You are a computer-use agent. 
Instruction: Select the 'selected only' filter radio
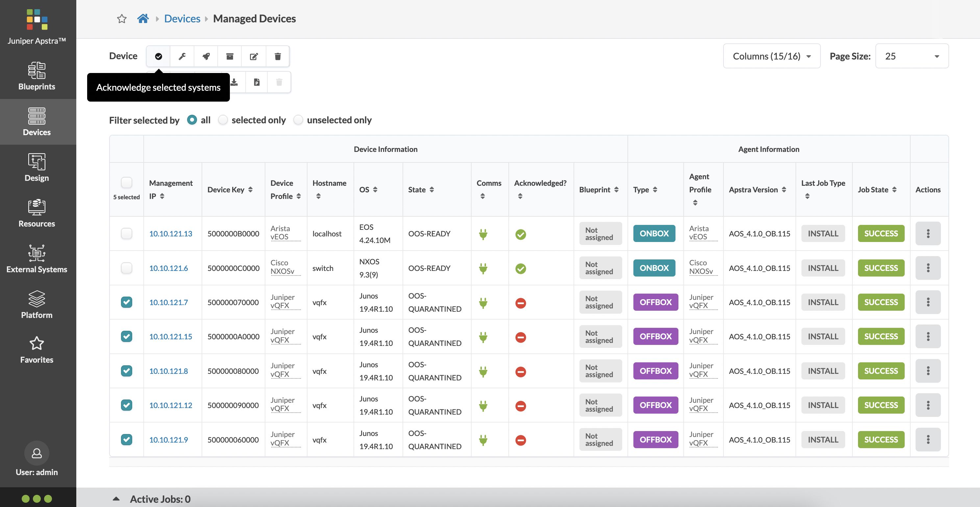pyautogui.click(x=223, y=120)
